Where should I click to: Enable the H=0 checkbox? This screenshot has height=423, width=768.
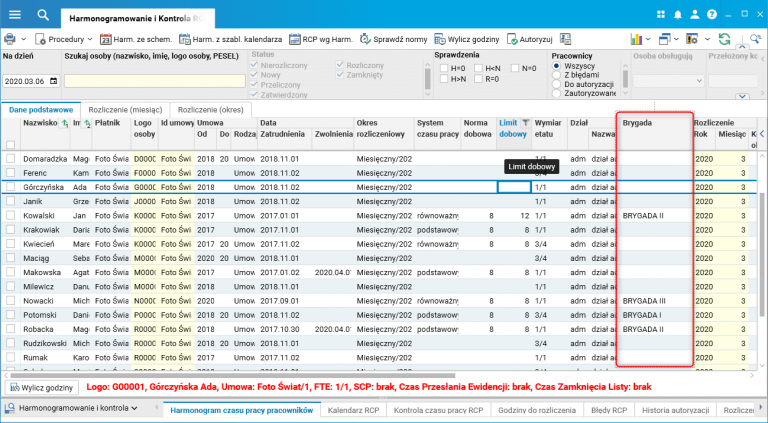pos(445,66)
